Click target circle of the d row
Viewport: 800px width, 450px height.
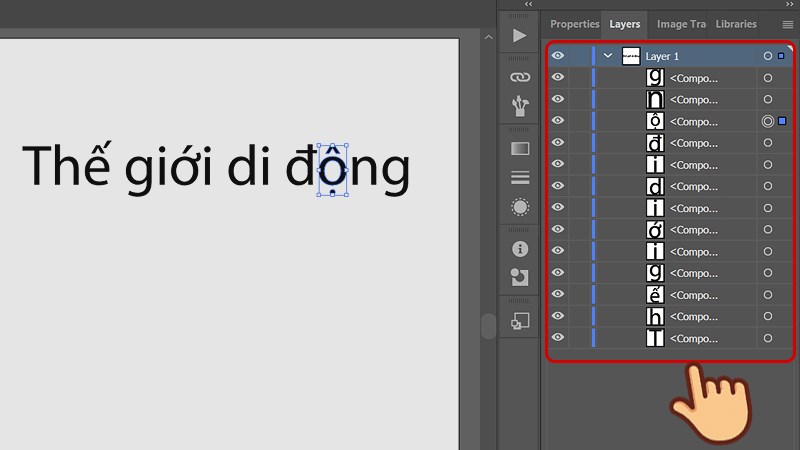767,186
